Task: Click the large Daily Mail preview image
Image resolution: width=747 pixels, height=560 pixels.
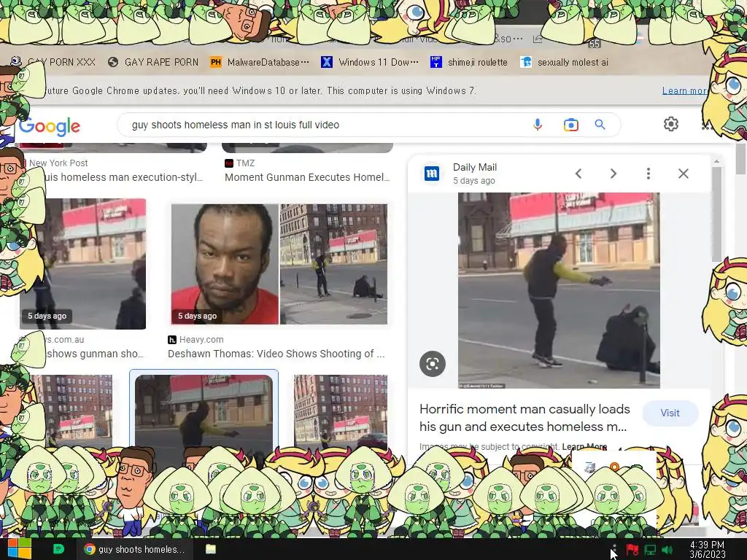Action: coord(559,290)
